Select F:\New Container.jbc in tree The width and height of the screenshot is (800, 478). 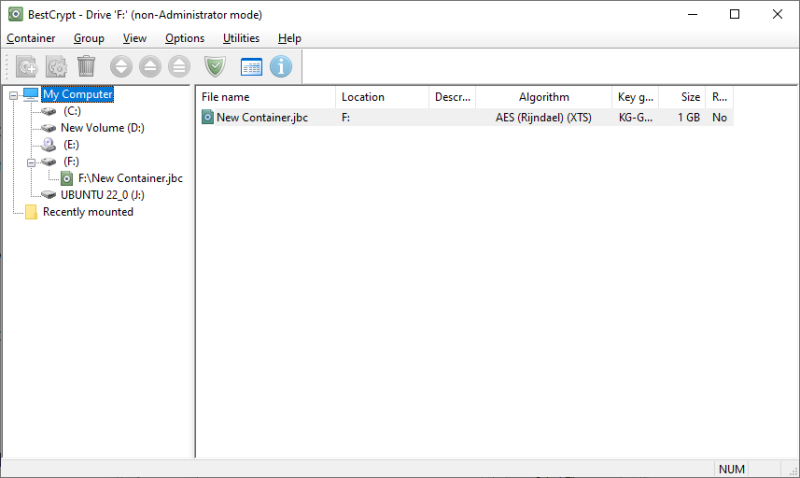[x=130, y=178]
